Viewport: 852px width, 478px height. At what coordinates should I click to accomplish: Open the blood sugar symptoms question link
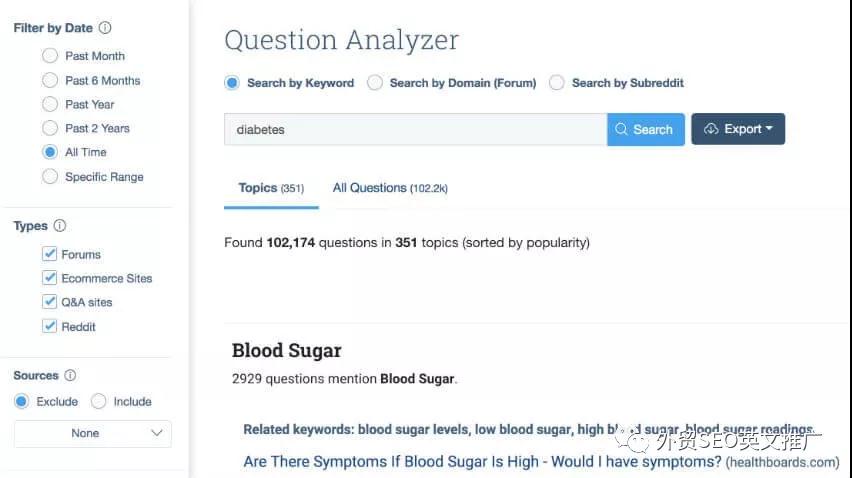coord(482,462)
